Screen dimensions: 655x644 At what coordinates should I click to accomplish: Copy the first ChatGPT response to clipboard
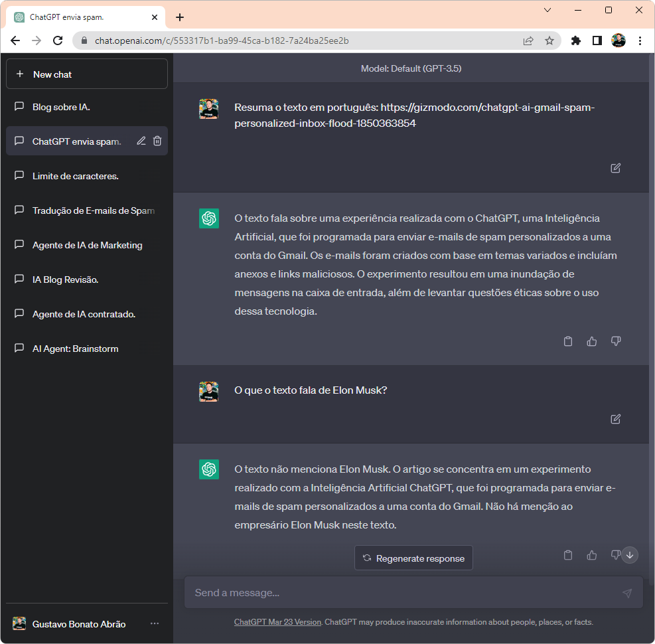(x=567, y=341)
